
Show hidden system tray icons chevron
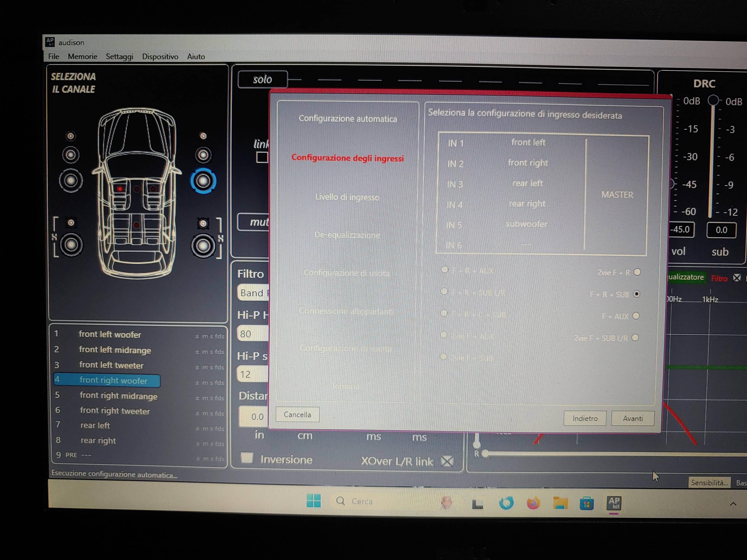click(733, 504)
